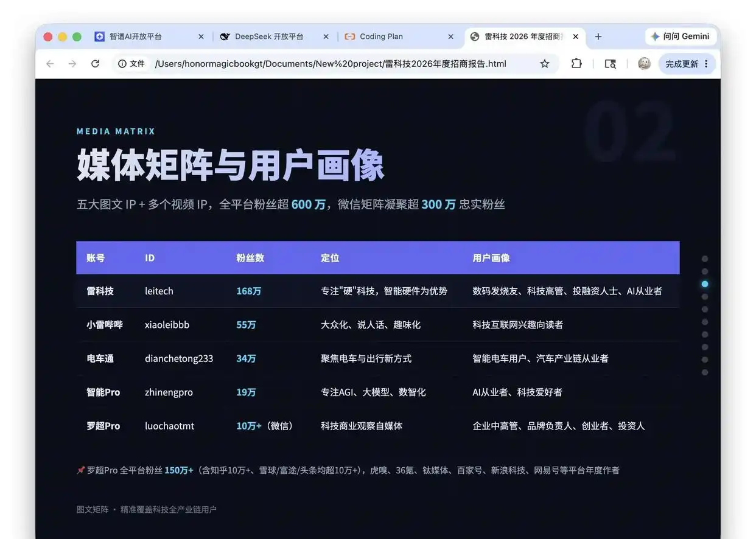Click the 150万+ figure in the footnote
This screenshot has height=539, width=756.
point(179,470)
